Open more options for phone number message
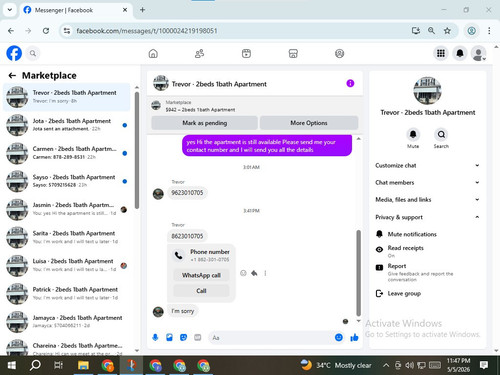 (x=265, y=273)
